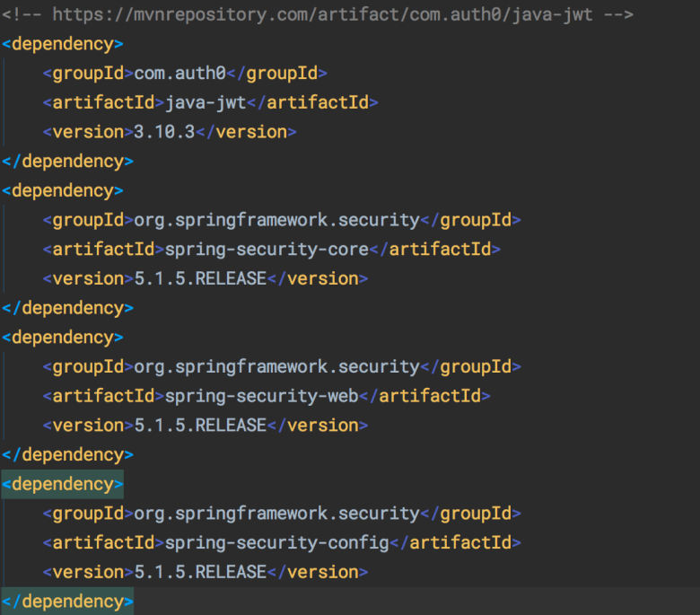Click version line under spring-security-core
This screenshot has width=700, height=615.
coord(206,278)
